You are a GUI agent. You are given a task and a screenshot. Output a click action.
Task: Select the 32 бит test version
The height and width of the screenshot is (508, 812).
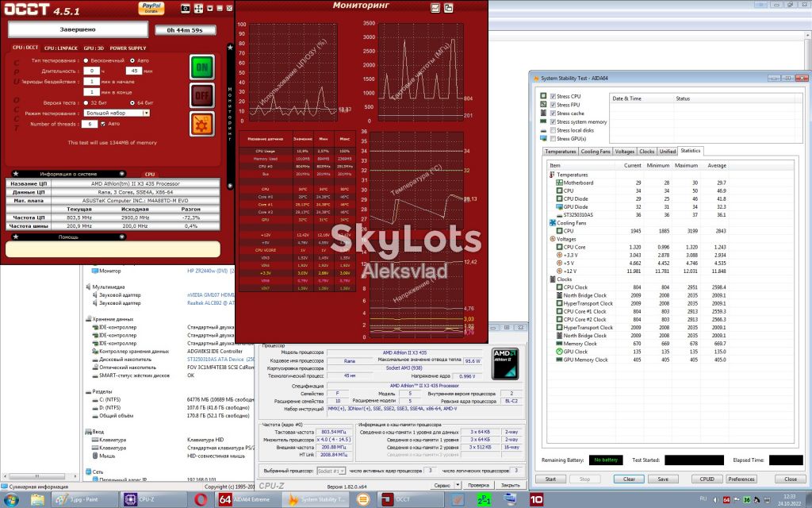86,102
